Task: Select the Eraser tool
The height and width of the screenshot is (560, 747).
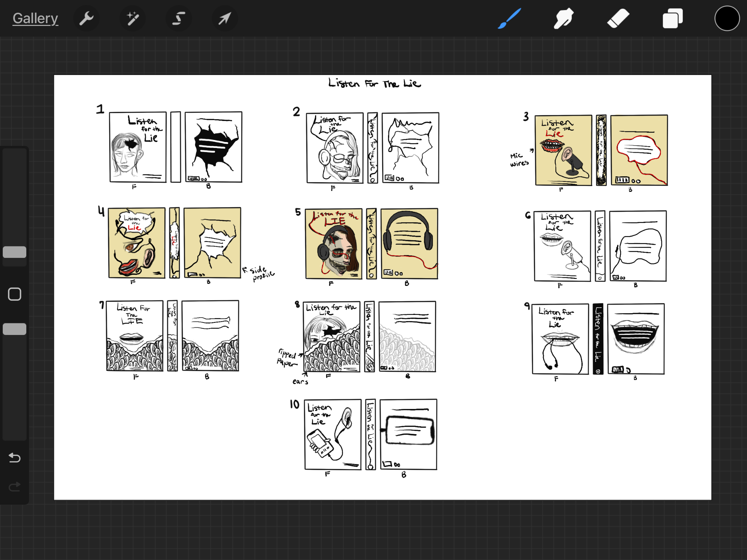Action: tap(618, 18)
